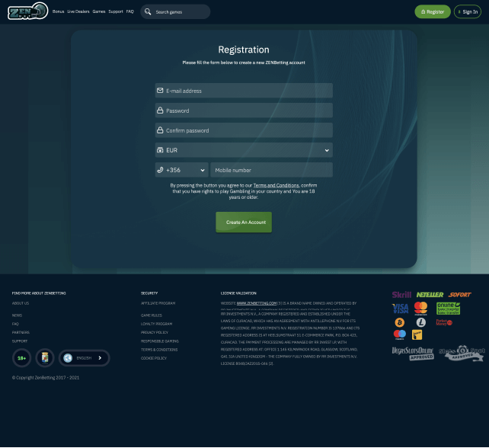489x448 pixels.
Task: Open Cookie Policy footer link
Action: pyautogui.click(x=154, y=358)
